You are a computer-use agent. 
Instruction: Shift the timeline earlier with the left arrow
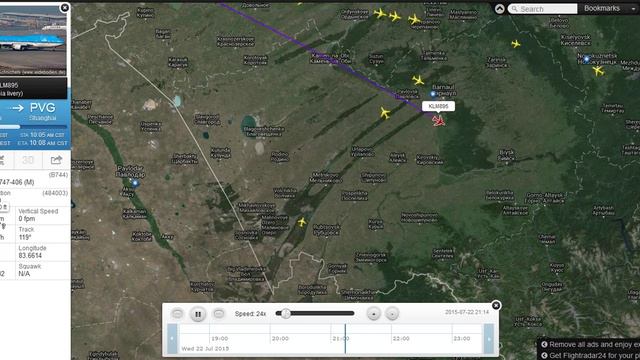pyautogui.click(x=172, y=339)
